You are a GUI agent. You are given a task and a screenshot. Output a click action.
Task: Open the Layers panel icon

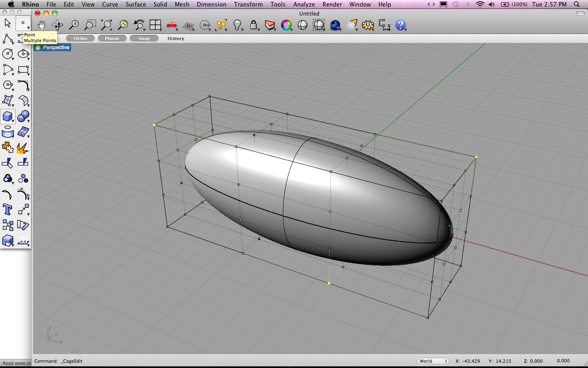coord(270,25)
